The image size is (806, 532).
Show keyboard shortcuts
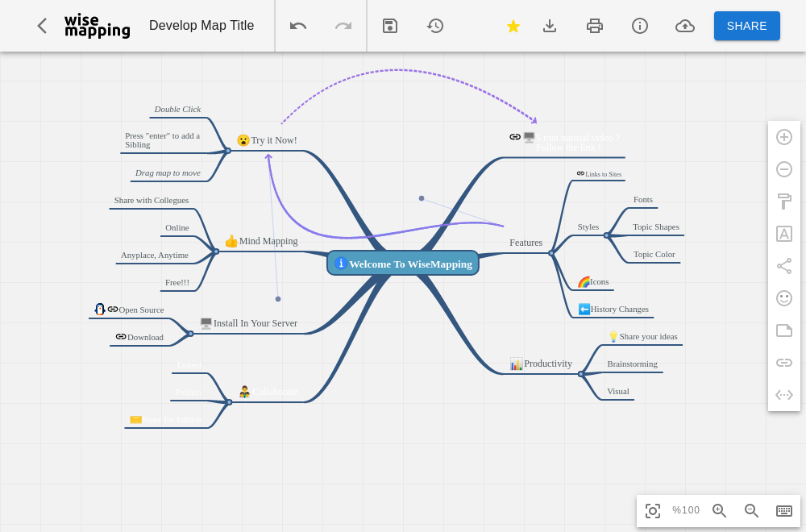tap(784, 510)
